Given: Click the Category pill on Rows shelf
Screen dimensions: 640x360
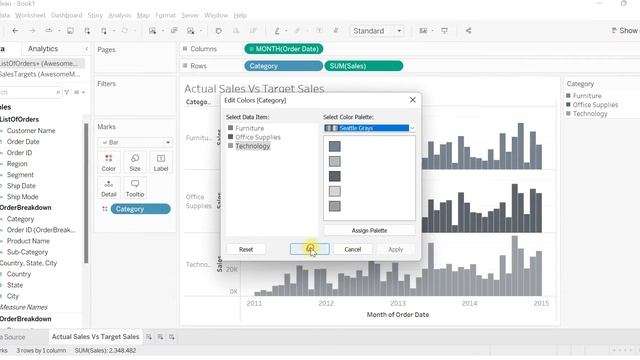Looking at the screenshot, I should [x=284, y=66].
